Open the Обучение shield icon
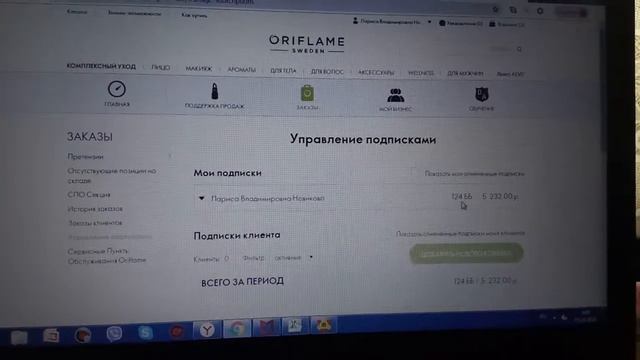This screenshot has width=640, height=360. pyautogui.click(x=482, y=94)
